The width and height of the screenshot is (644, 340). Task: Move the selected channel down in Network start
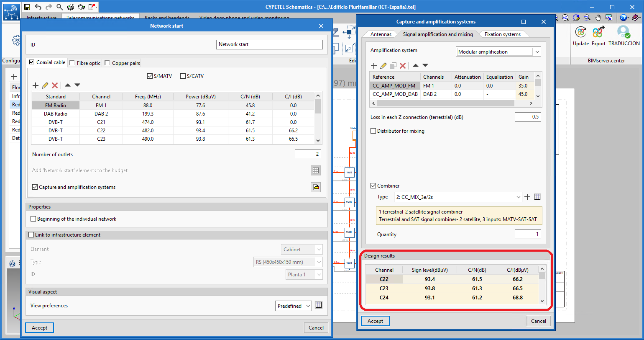coord(77,85)
